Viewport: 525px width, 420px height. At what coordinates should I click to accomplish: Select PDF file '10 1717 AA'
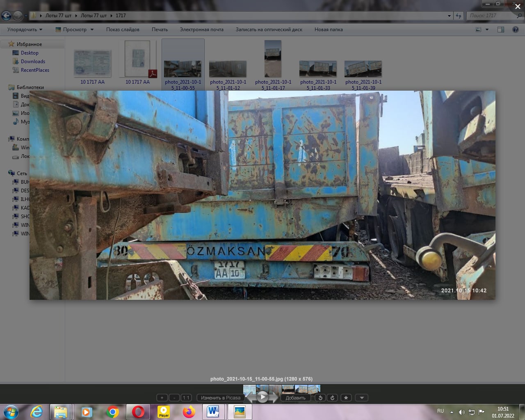pyautogui.click(x=137, y=59)
